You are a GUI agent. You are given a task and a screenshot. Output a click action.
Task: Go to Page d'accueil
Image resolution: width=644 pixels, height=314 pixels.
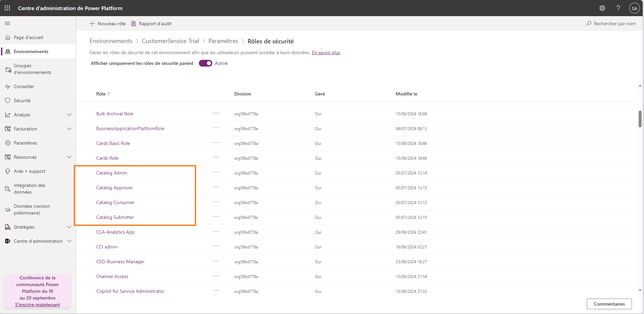(38, 38)
